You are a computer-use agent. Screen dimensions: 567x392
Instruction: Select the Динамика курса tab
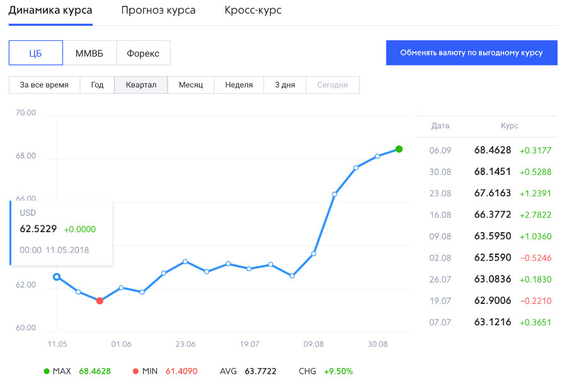click(x=50, y=11)
